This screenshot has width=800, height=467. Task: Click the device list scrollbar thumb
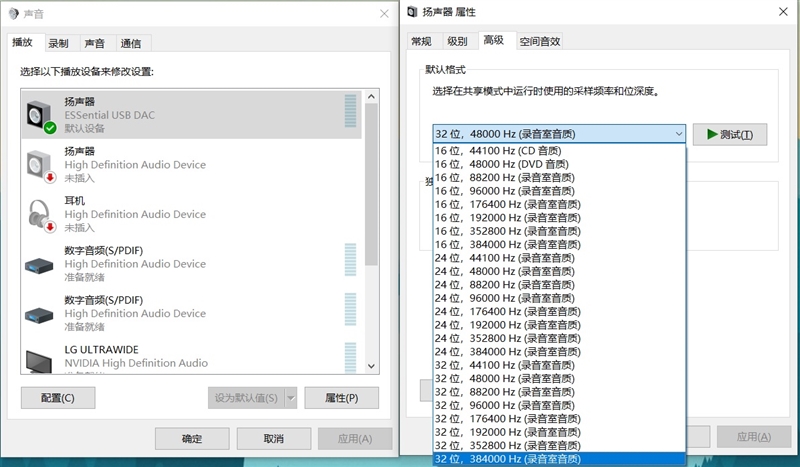click(371, 184)
